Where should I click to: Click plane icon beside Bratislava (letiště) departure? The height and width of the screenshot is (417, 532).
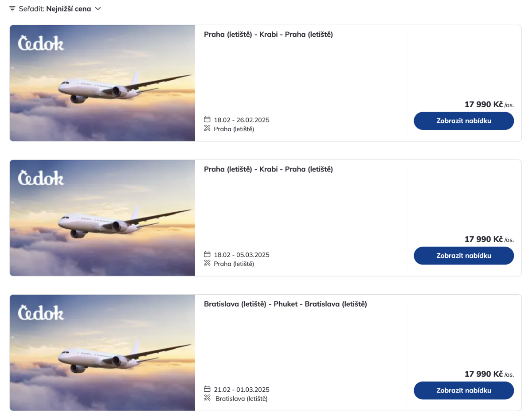click(207, 398)
